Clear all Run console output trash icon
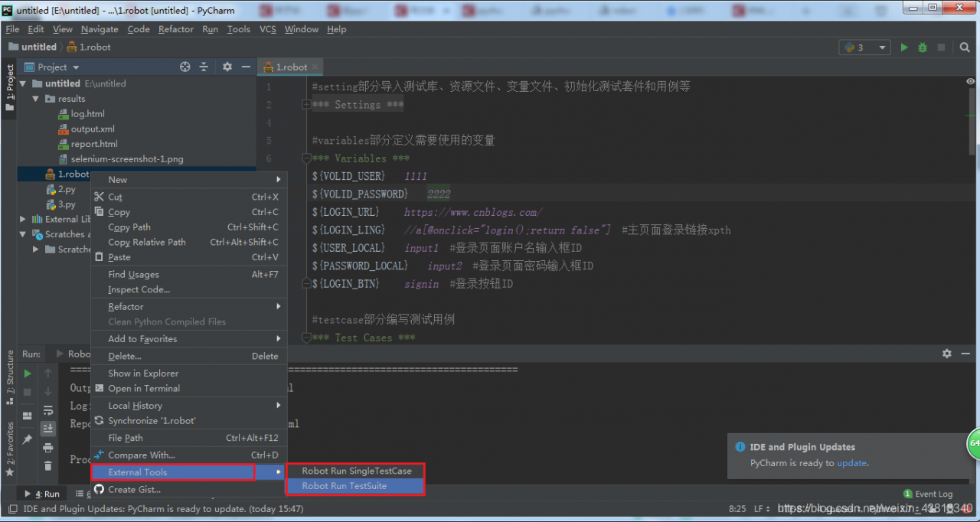The image size is (980, 522). coord(48,465)
